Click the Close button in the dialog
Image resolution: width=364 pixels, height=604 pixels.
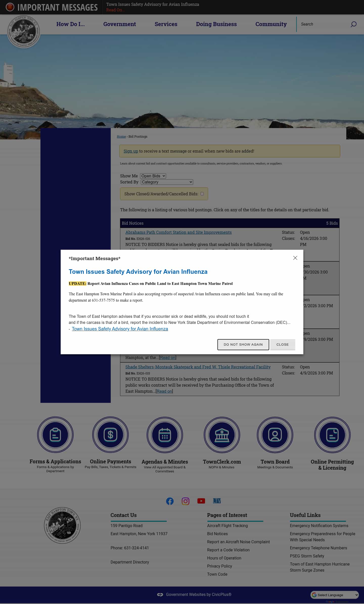pyautogui.click(x=283, y=345)
